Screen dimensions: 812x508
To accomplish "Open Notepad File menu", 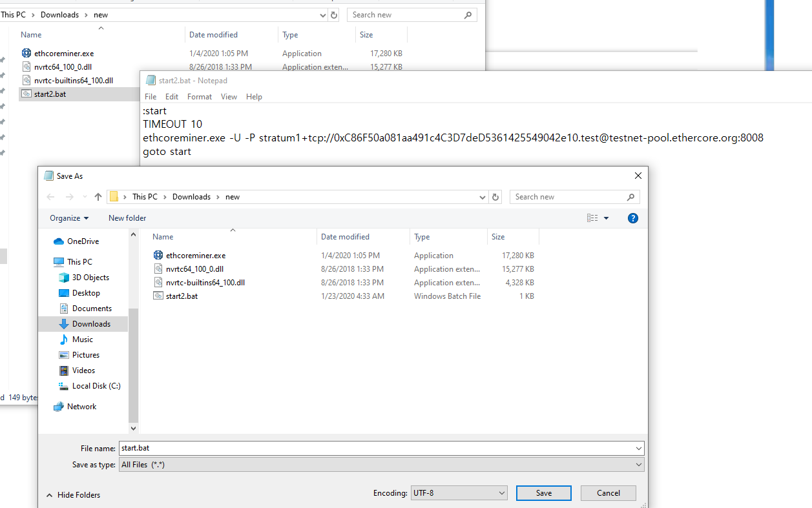I will click(151, 97).
